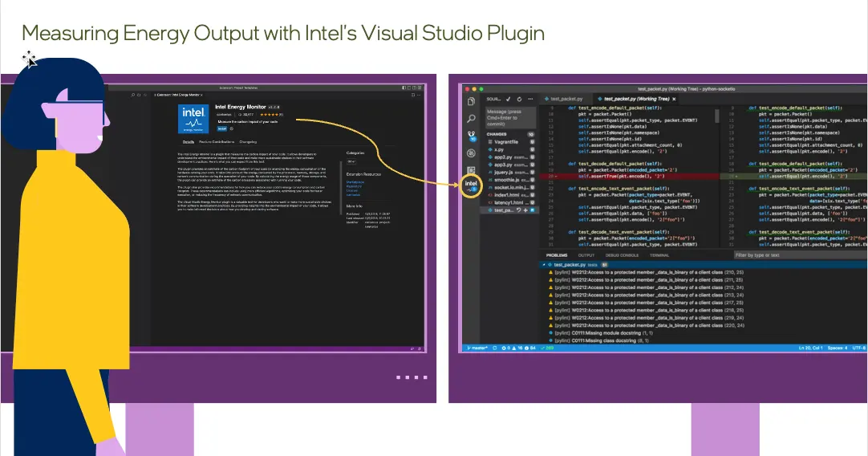This screenshot has width=868, height=456.
Task: Click 'Ln 20, Col 1' in status bar
Action: (810, 348)
